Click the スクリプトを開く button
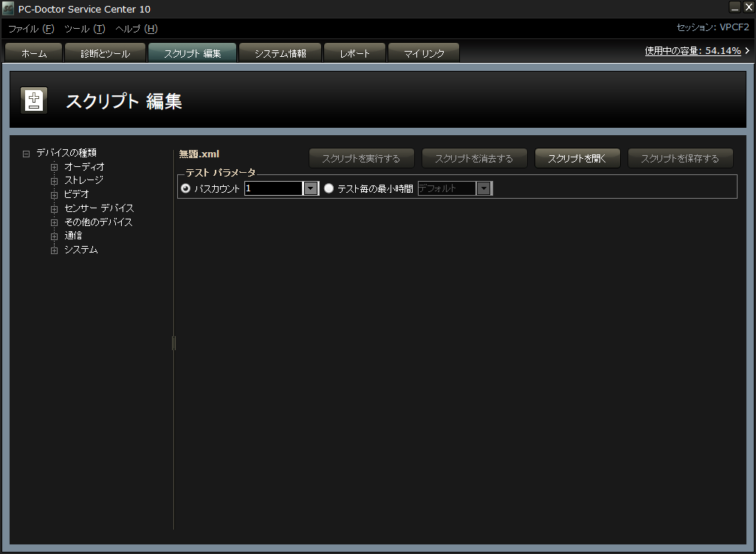The height and width of the screenshot is (554, 756). 577,158
